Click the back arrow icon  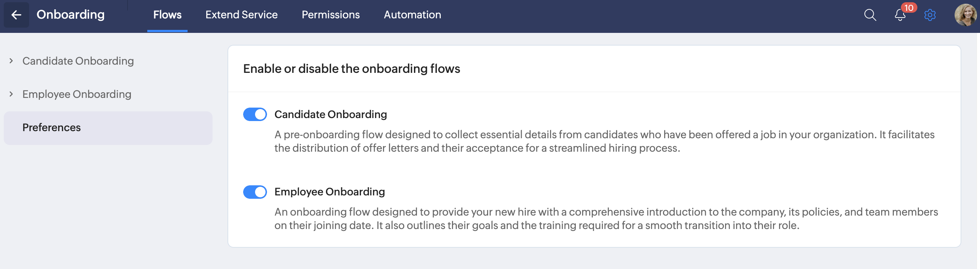point(16,15)
